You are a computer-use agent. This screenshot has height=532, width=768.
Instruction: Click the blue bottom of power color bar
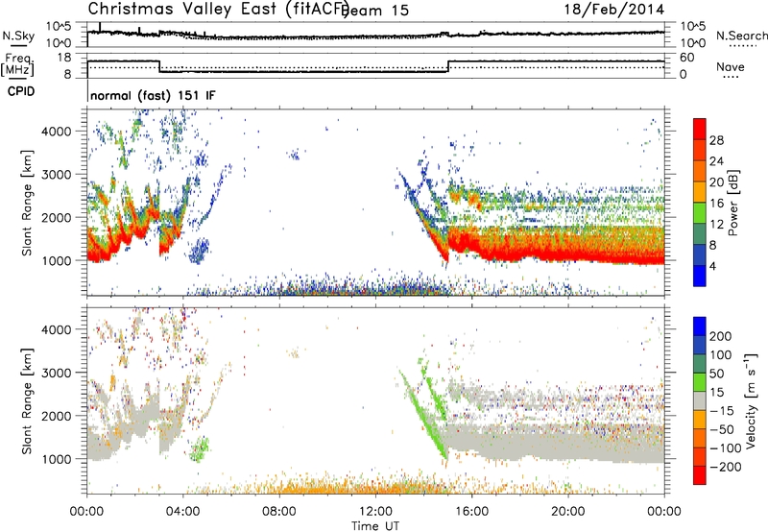click(700, 277)
